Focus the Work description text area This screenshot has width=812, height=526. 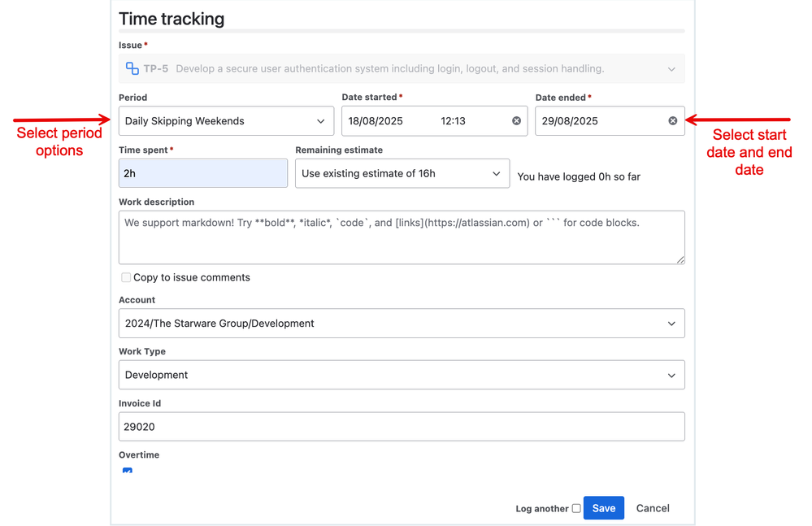click(402, 237)
